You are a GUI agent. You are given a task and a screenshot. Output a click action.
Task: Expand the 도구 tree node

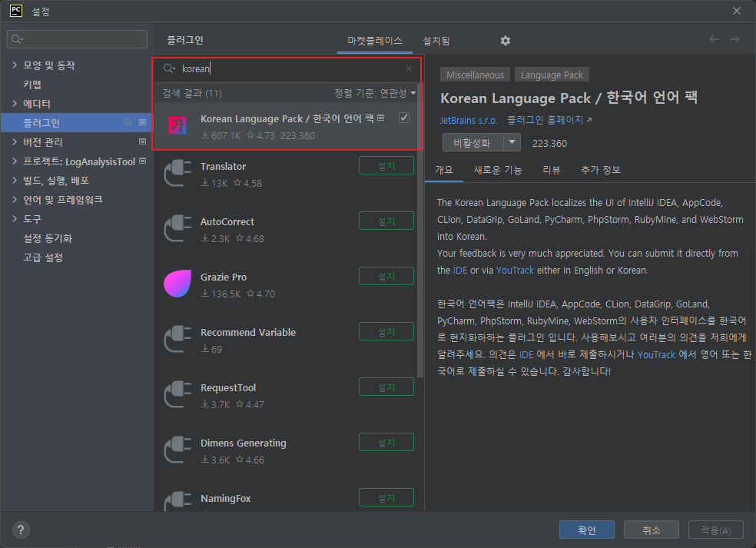pos(15,219)
